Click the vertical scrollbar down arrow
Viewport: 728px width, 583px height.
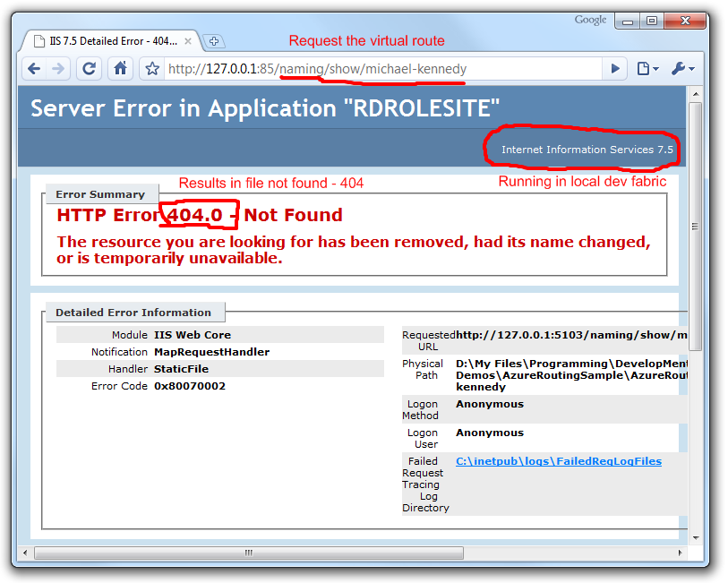[695, 536]
